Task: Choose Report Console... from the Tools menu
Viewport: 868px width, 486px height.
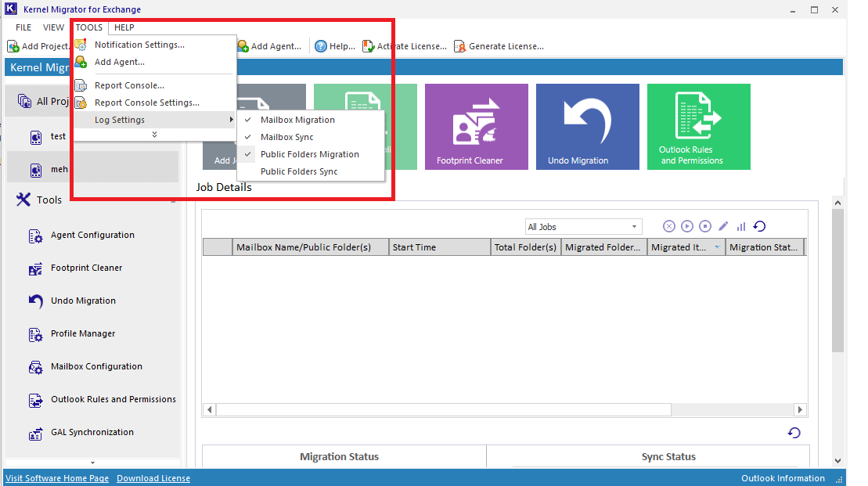Action: (x=155, y=85)
